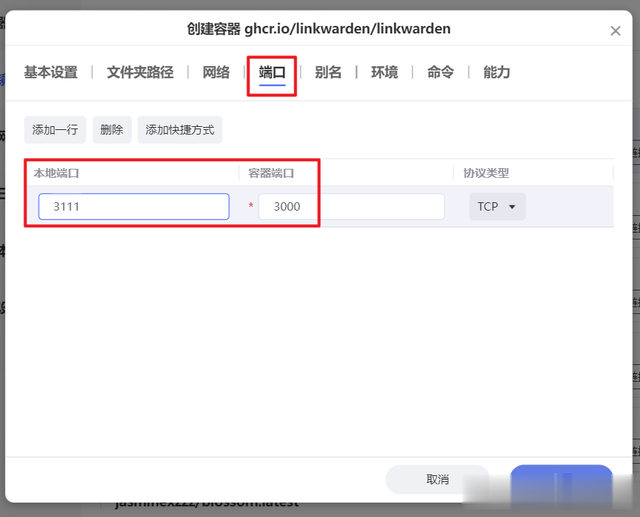Open the 别名 tab
Viewport: 640px width, 517px height.
click(328, 72)
